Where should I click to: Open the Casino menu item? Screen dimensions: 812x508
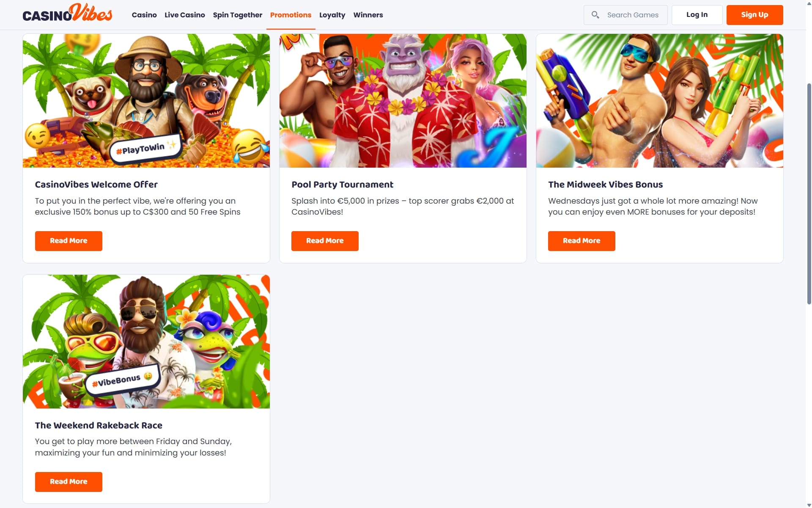[x=144, y=15]
